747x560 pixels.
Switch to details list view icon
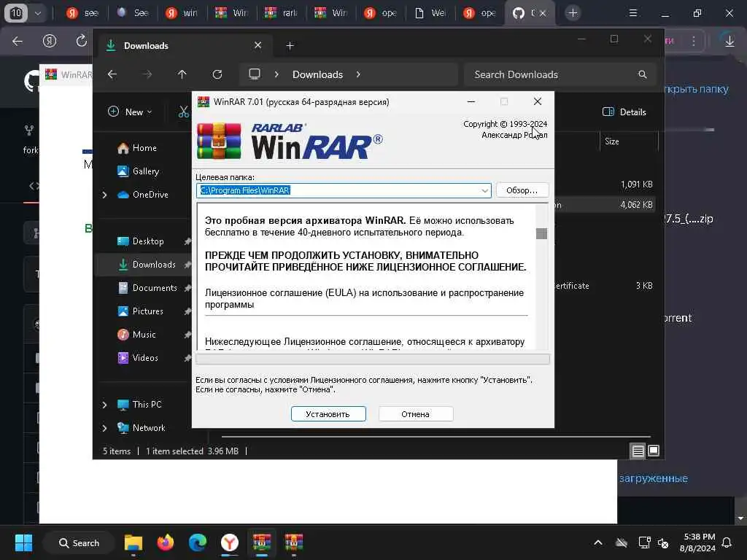(x=638, y=451)
